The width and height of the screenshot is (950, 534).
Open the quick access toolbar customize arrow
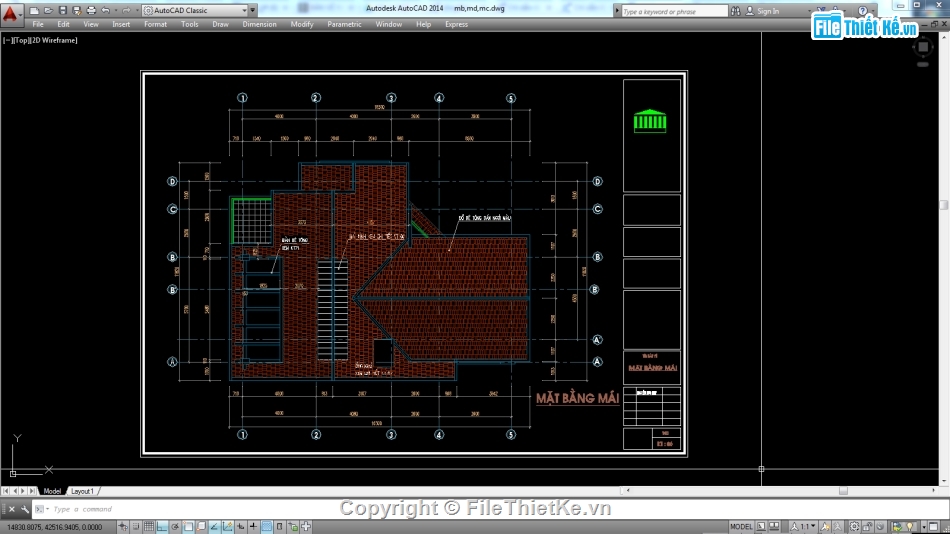(x=253, y=10)
